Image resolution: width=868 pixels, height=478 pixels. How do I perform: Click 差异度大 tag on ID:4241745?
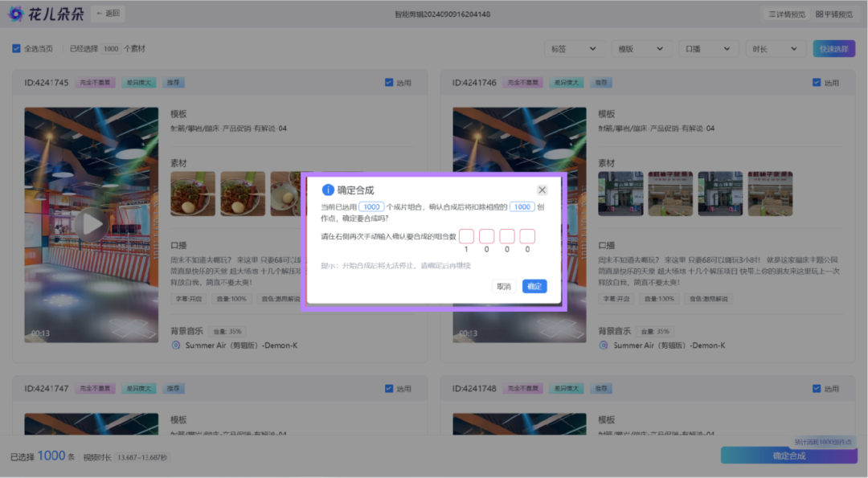(x=138, y=83)
